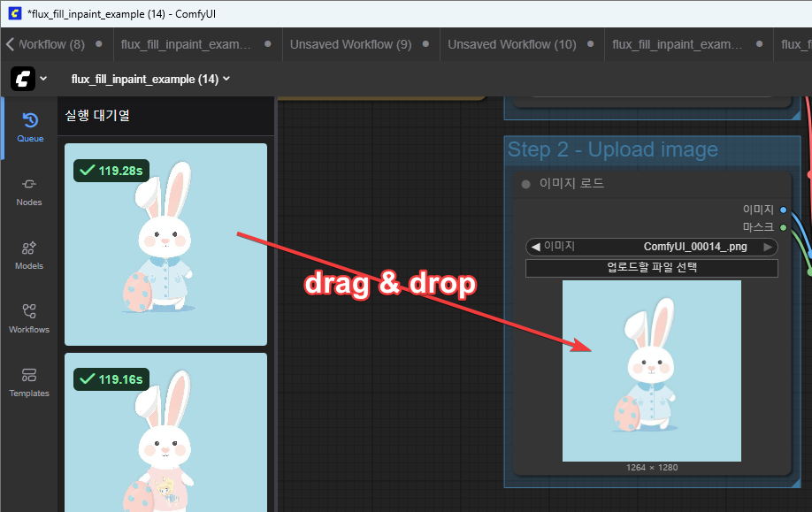Switch to Unsaved Workflow (10) tab
Viewport: 812px width, 512px height.
click(511, 44)
